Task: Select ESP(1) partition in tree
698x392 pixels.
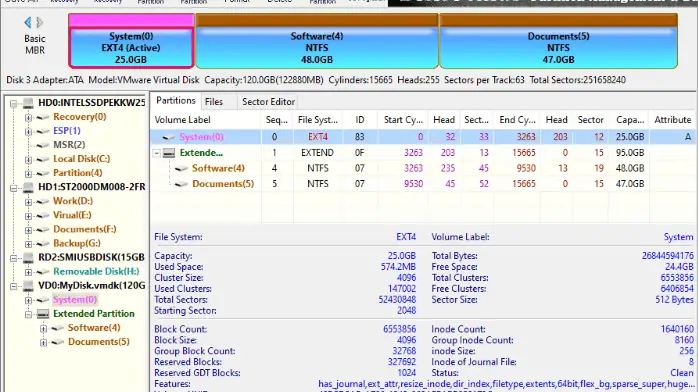Action: click(x=67, y=130)
